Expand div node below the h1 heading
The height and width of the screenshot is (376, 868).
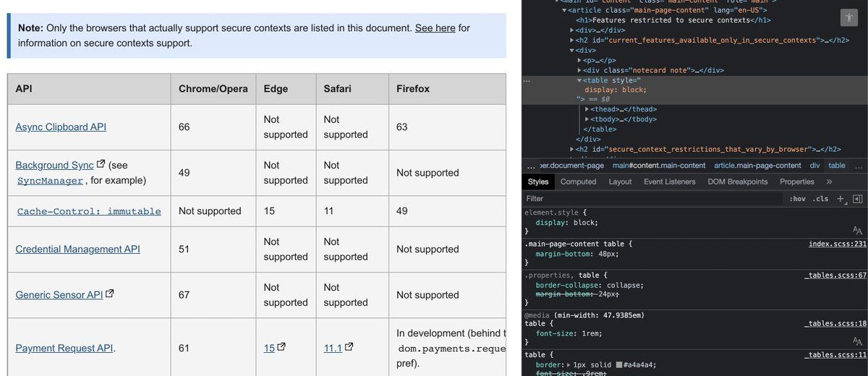click(572, 30)
